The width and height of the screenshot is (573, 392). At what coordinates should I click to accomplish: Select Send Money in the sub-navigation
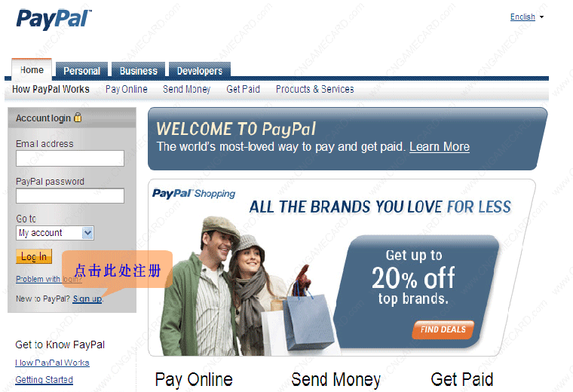[x=187, y=89]
